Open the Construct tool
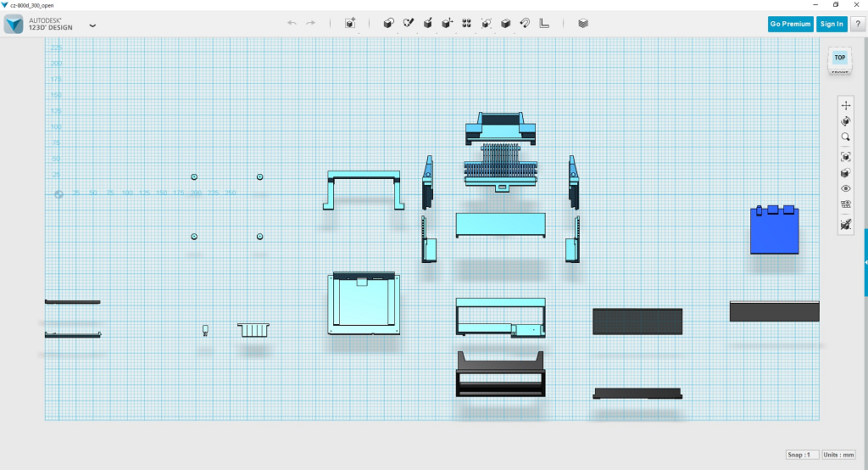The height and width of the screenshot is (470, 868). click(x=428, y=23)
